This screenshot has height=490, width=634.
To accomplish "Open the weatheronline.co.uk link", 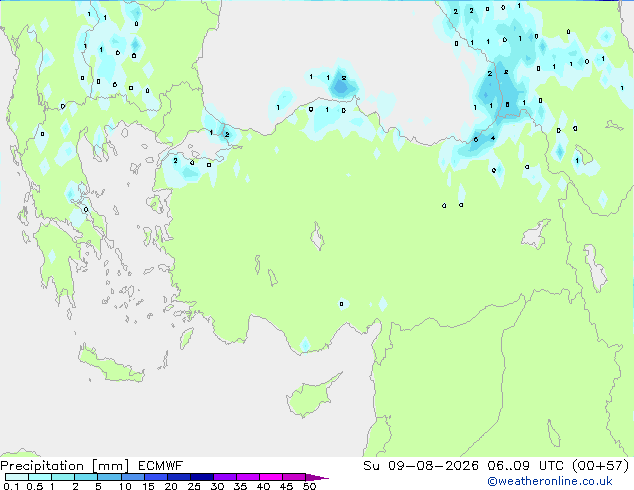I will tap(550, 481).
